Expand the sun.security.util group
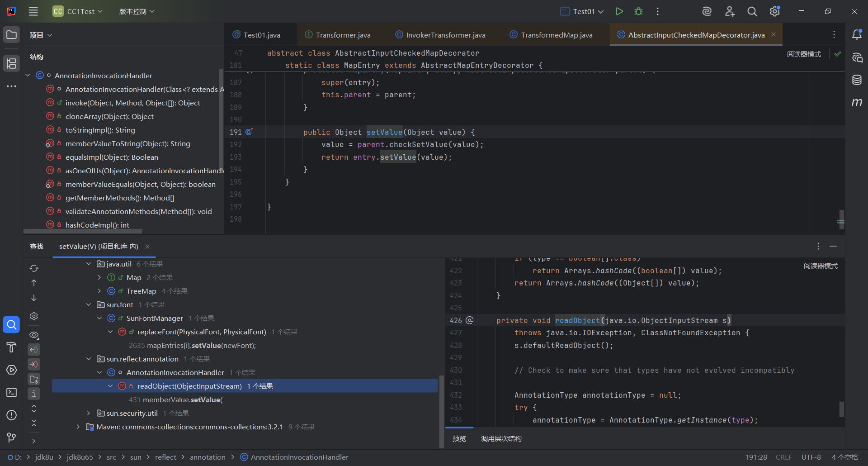Viewport: 868px width, 466px height. (x=89, y=413)
